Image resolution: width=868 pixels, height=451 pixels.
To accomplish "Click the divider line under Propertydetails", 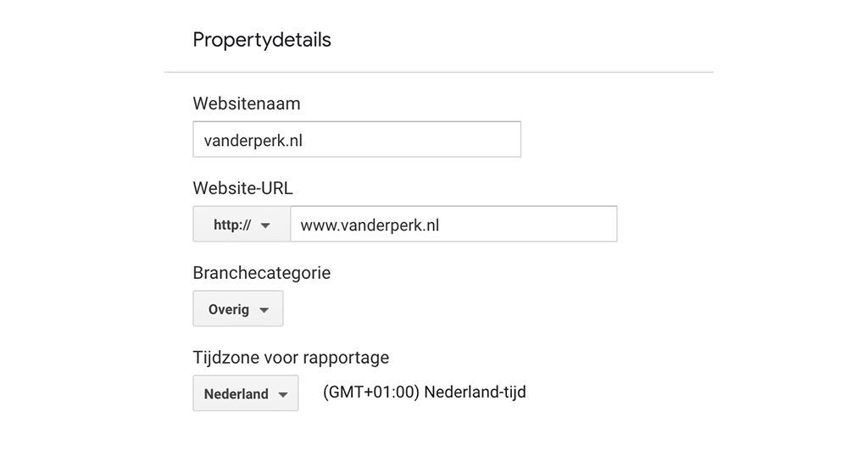I will [438, 72].
